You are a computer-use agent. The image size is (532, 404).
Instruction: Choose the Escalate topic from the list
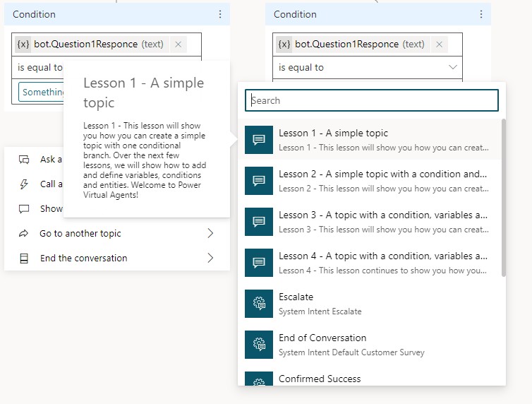370,304
